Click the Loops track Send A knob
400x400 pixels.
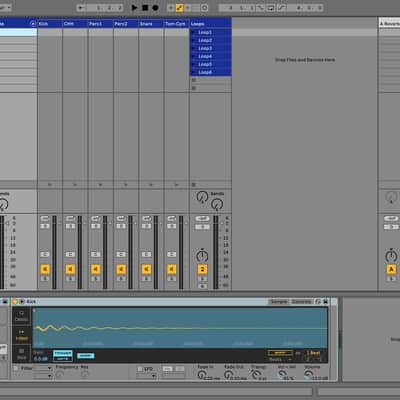pos(202,197)
